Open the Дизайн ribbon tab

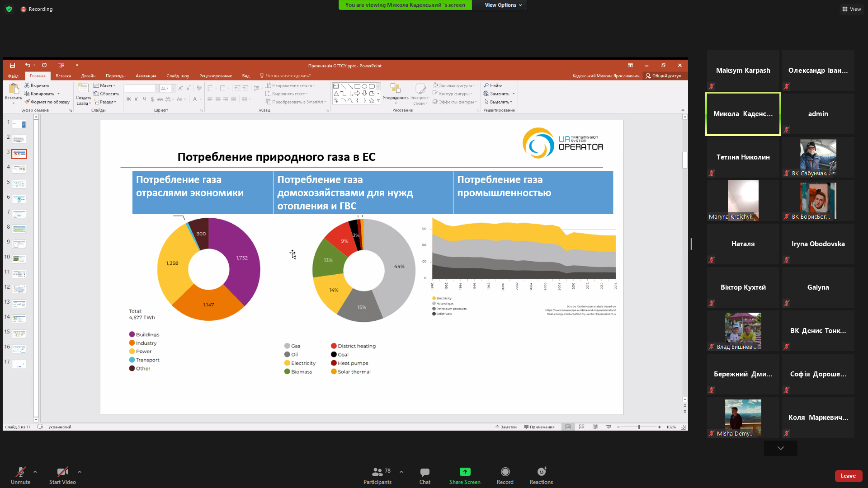[88, 76]
